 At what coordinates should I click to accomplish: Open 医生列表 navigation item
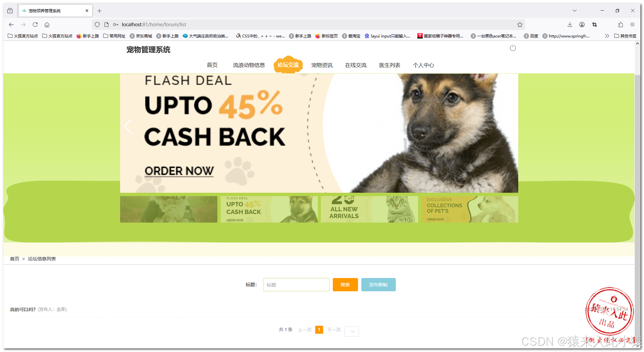390,65
